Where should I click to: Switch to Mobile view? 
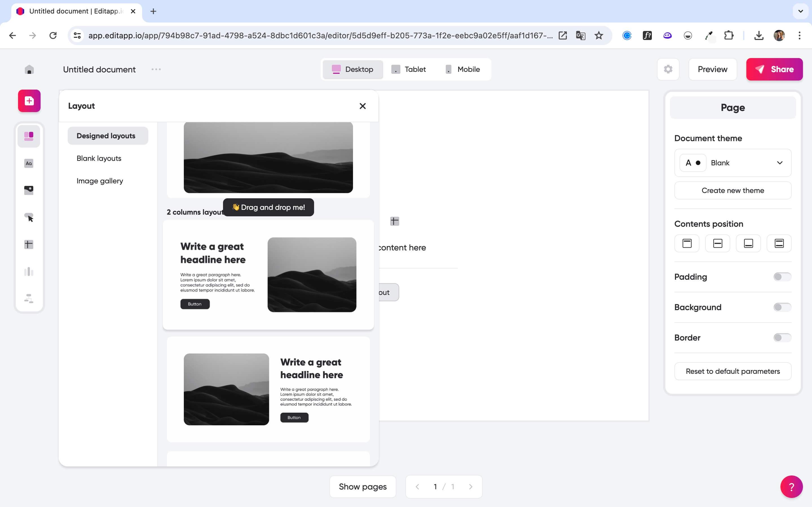click(462, 69)
